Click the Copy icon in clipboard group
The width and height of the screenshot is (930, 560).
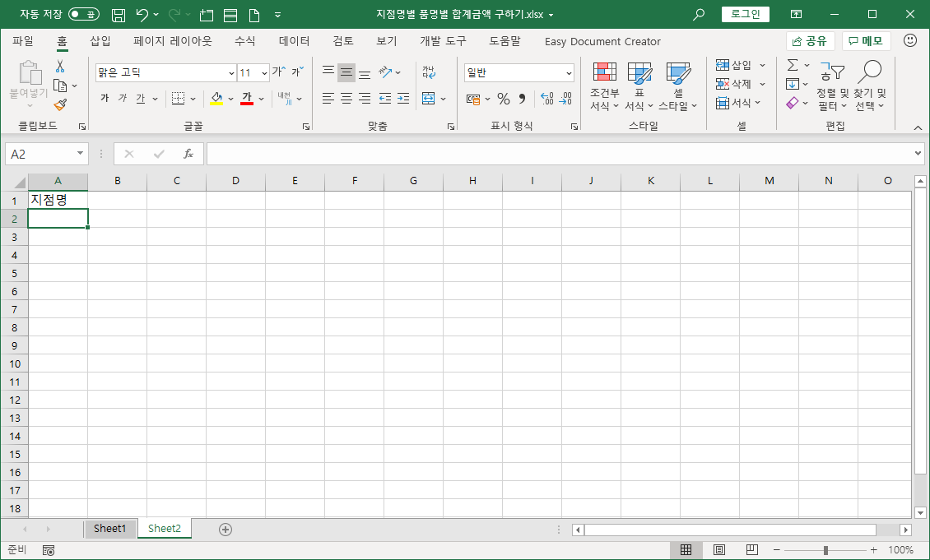[x=60, y=86]
